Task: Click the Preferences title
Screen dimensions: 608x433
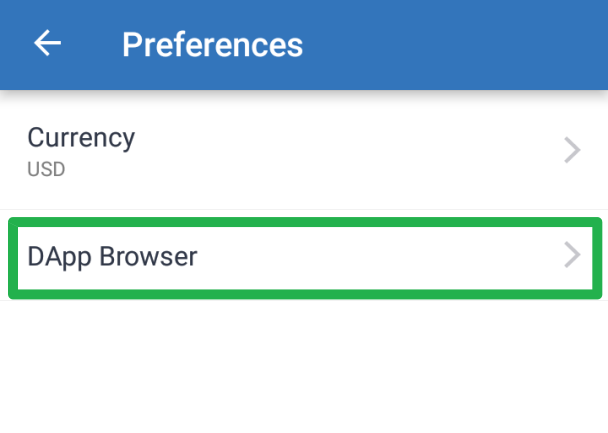Action: [x=212, y=44]
